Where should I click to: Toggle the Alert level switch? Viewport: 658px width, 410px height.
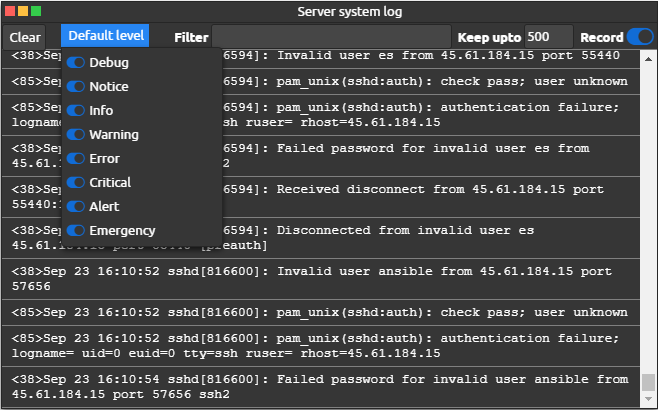click(x=76, y=207)
